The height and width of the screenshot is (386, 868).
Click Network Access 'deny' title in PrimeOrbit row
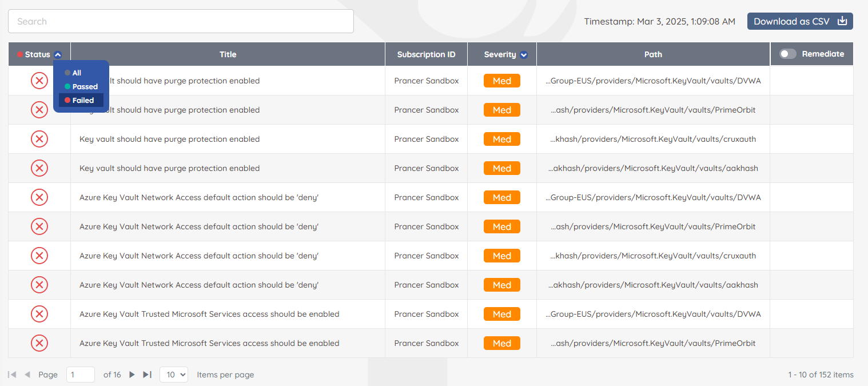tap(199, 226)
